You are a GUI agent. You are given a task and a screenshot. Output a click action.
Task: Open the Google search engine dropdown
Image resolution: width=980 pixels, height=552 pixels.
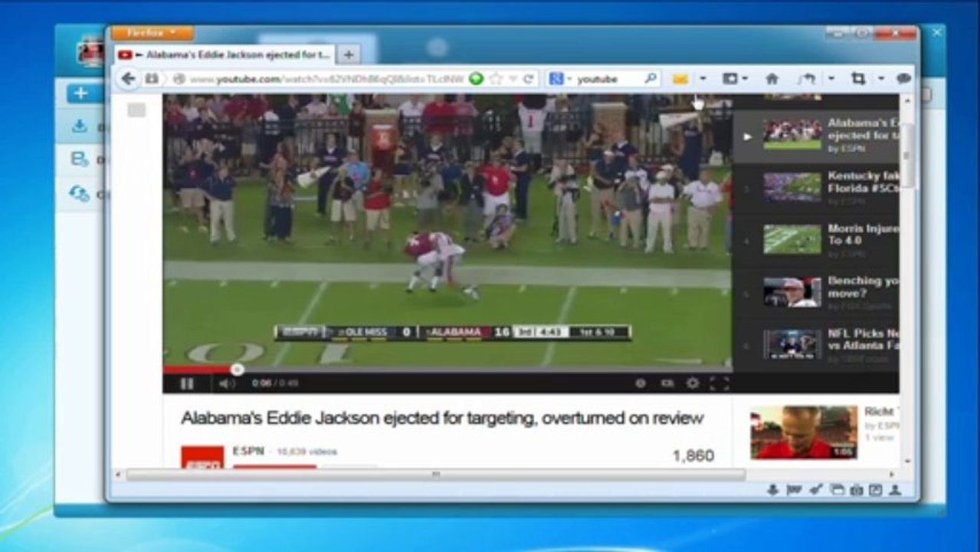pos(560,78)
